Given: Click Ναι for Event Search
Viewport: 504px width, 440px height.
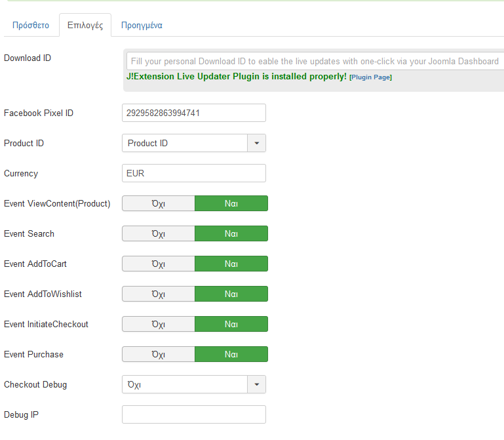Looking at the screenshot, I should pos(231,233).
